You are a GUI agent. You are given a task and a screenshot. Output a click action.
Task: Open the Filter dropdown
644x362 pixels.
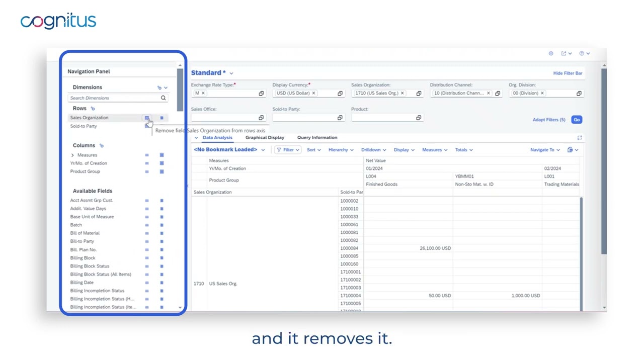point(288,150)
